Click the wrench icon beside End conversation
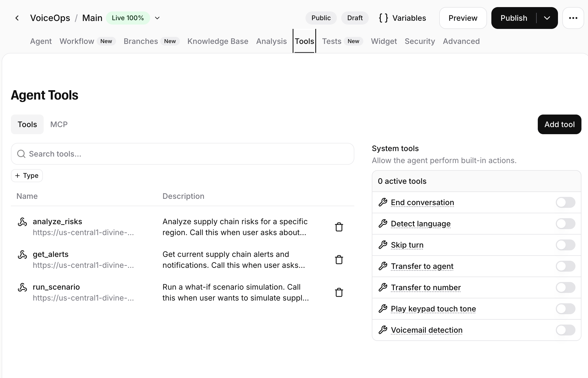588x378 pixels. tap(383, 202)
